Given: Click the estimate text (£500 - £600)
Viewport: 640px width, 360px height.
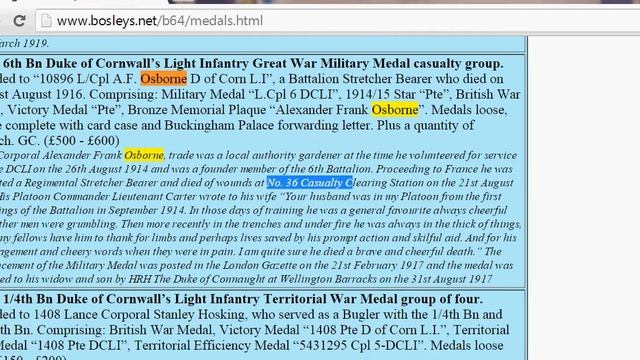Looking at the screenshot, I should pyautogui.click(x=82, y=140).
